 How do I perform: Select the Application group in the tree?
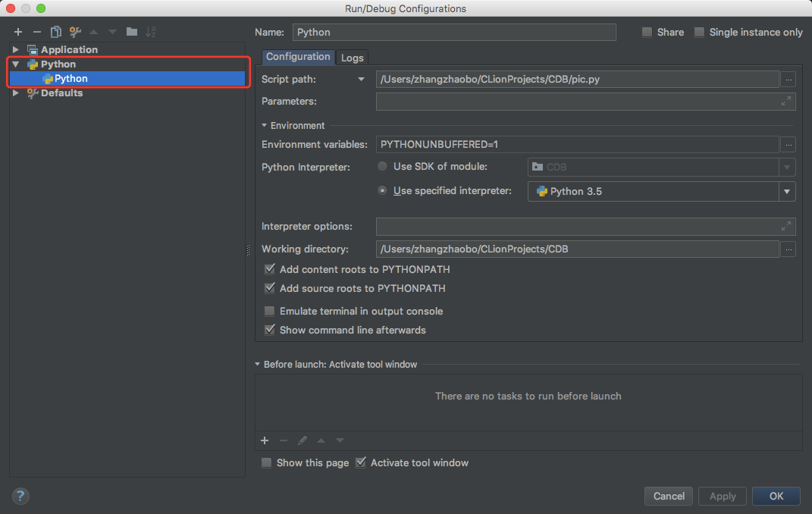pos(69,50)
